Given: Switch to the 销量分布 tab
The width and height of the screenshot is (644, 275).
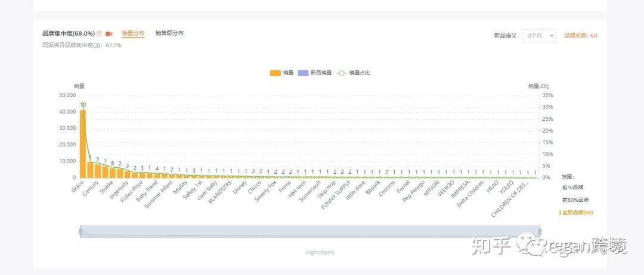Looking at the screenshot, I should tap(132, 33).
